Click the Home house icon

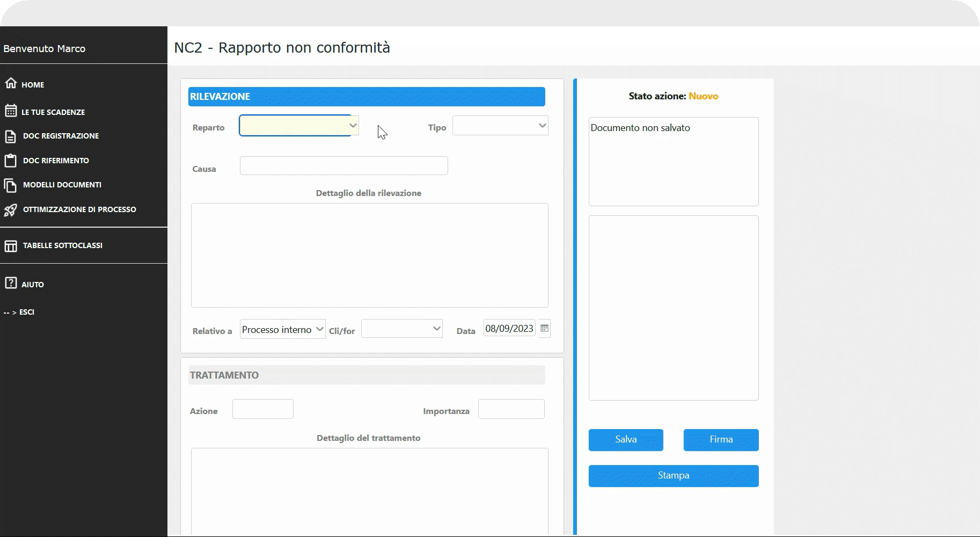[11, 83]
